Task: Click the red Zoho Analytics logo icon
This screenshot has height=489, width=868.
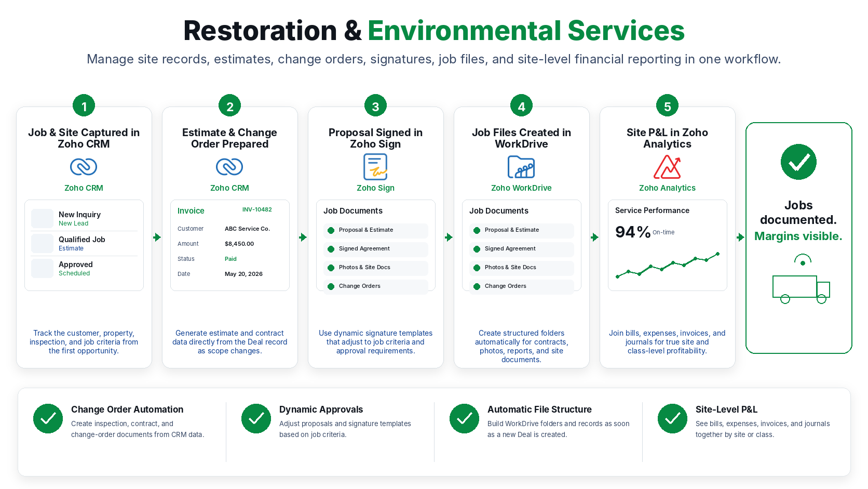Action: click(x=667, y=167)
